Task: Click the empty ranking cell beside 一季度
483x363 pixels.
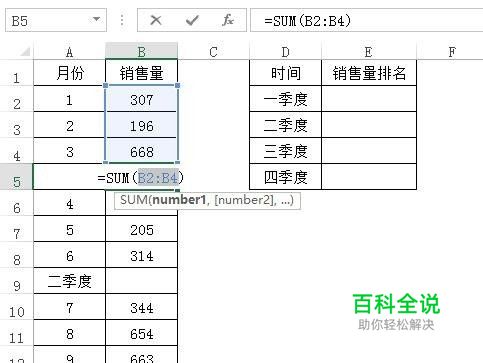Action: point(369,99)
